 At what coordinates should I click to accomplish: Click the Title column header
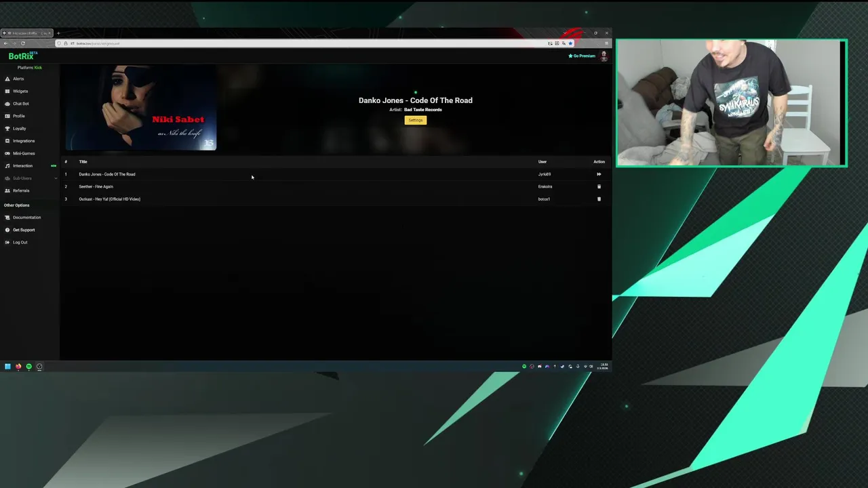pos(83,162)
